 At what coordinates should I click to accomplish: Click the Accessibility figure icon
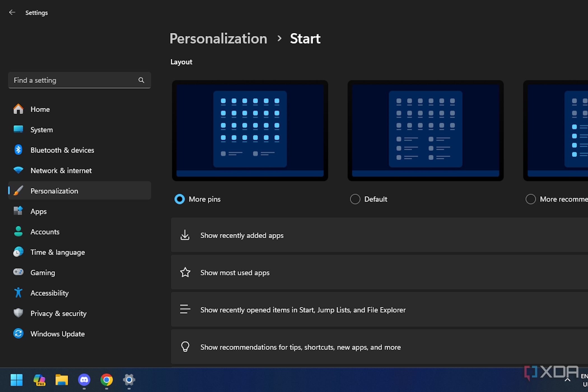tap(18, 293)
